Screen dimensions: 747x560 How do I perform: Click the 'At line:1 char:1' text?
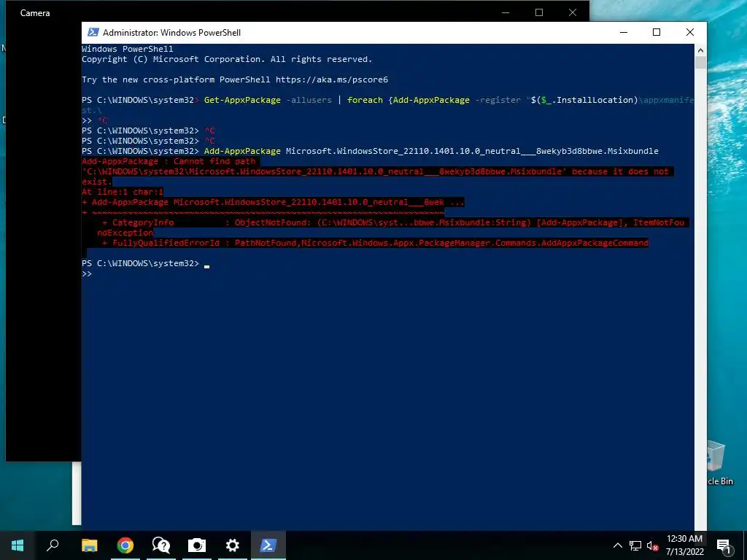pyautogui.click(x=123, y=192)
